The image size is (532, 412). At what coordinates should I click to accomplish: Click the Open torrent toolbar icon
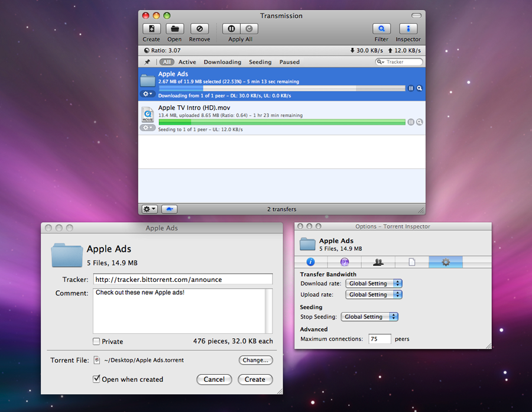click(175, 29)
